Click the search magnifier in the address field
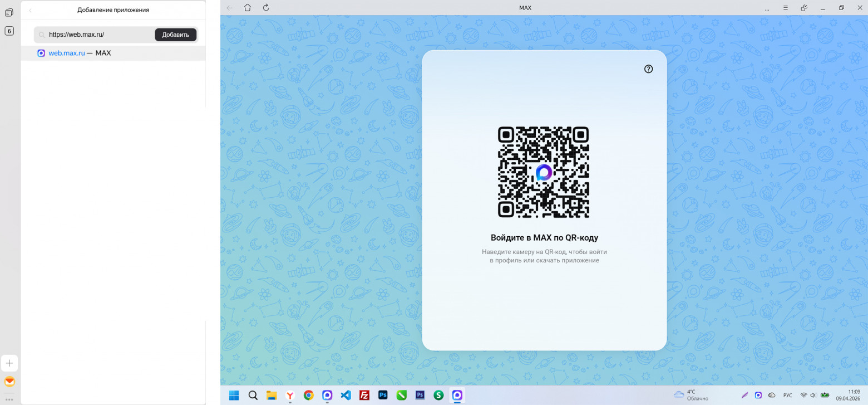868x405 pixels. point(42,35)
